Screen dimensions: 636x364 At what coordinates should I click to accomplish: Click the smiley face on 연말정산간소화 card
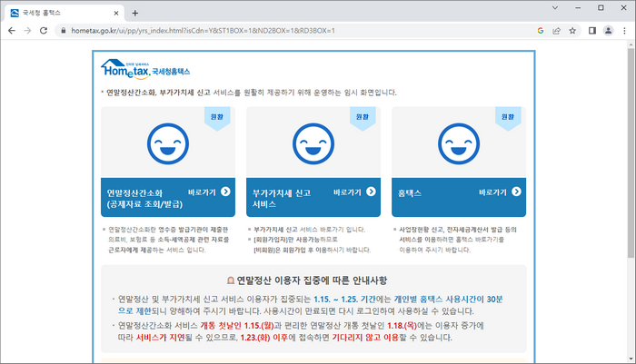point(168,143)
